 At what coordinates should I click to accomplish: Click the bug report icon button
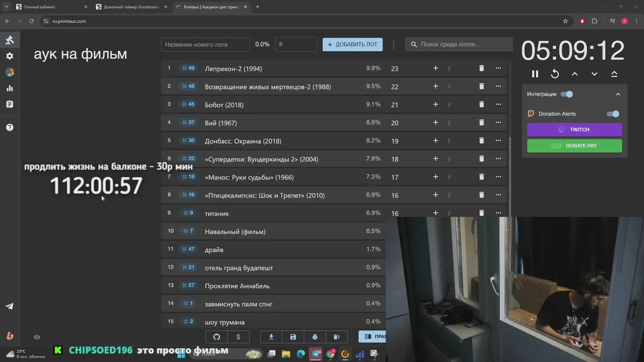tap(315, 337)
